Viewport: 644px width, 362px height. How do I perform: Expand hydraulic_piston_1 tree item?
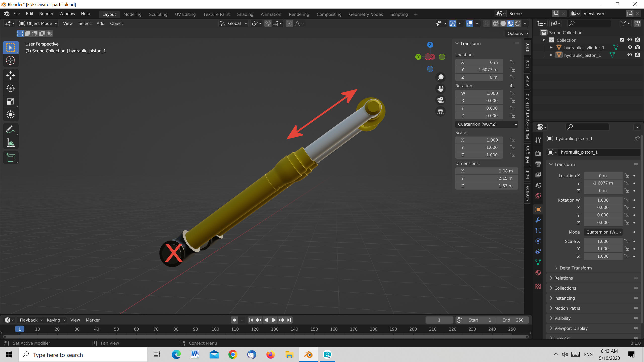tap(551, 55)
